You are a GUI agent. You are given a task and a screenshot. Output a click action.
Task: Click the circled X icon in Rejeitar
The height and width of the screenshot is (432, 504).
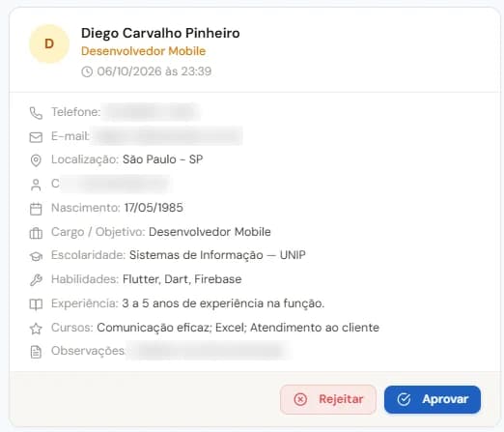(300, 399)
